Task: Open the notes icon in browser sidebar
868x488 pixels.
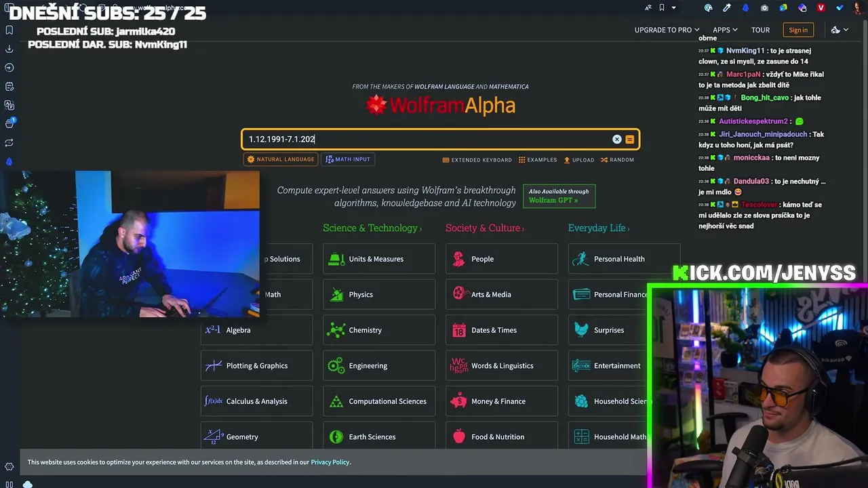Action: [9, 86]
